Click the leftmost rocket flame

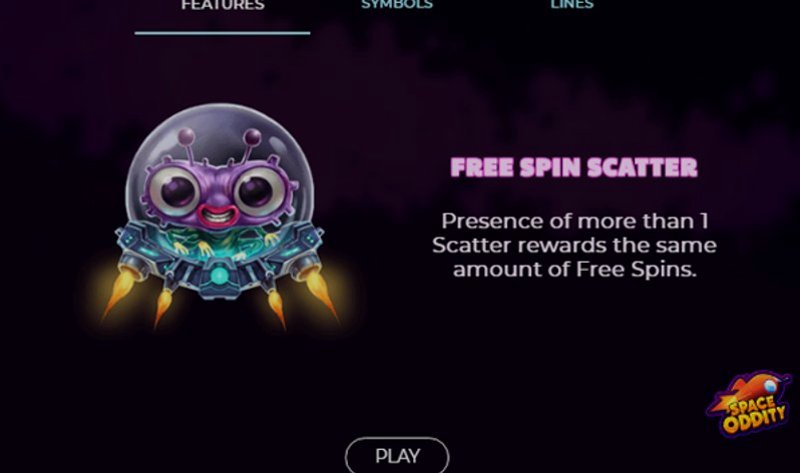click(x=118, y=294)
